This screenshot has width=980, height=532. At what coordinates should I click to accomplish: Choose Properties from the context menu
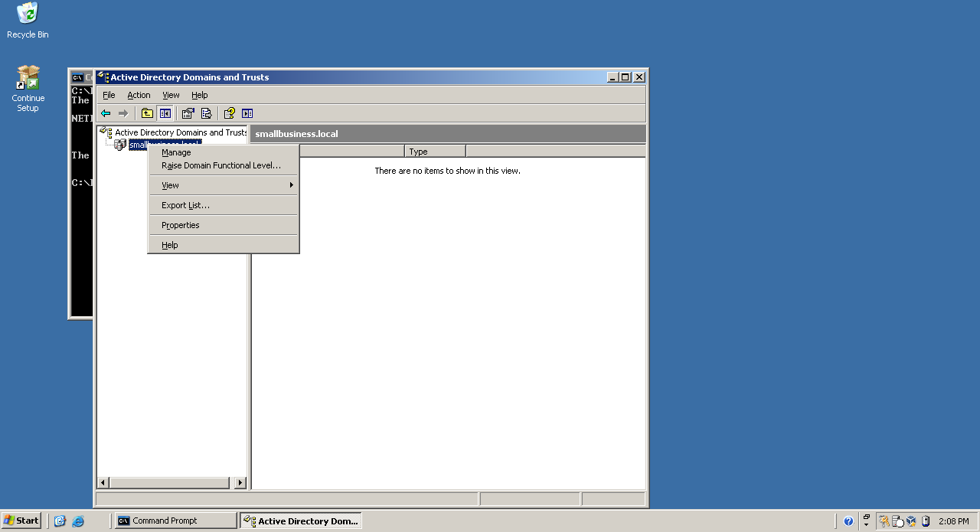pos(223,225)
